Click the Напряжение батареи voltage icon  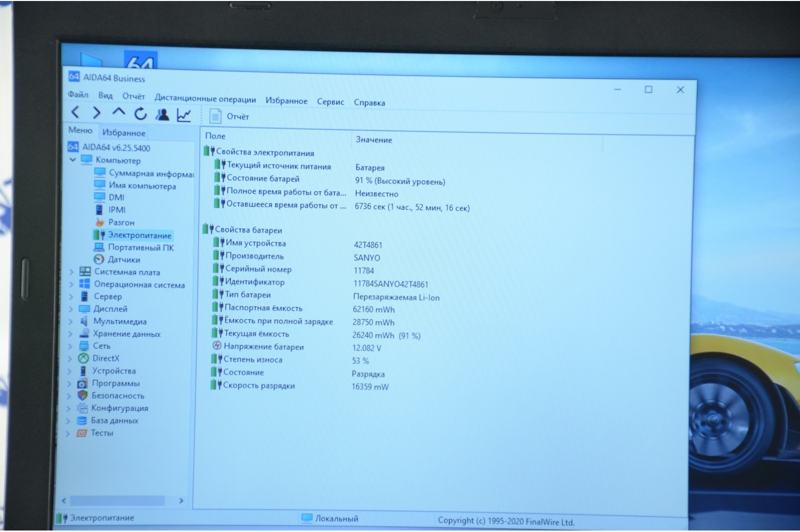coord(217,346)
